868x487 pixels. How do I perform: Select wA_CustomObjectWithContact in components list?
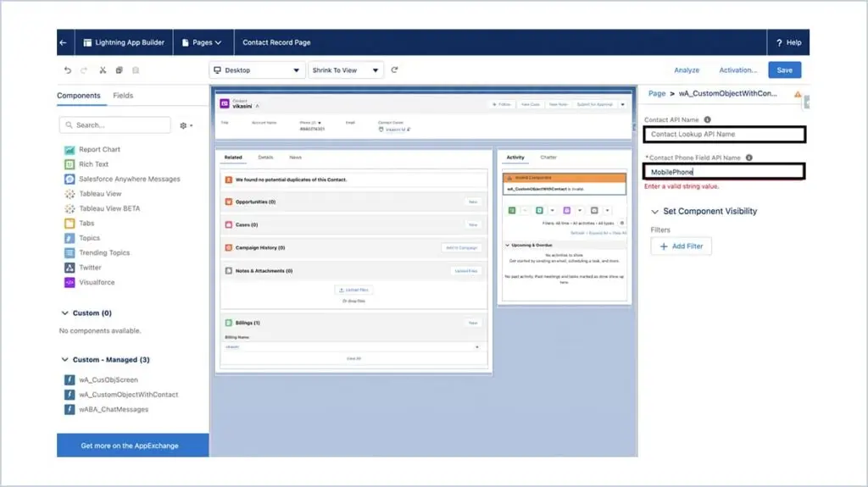129,395
